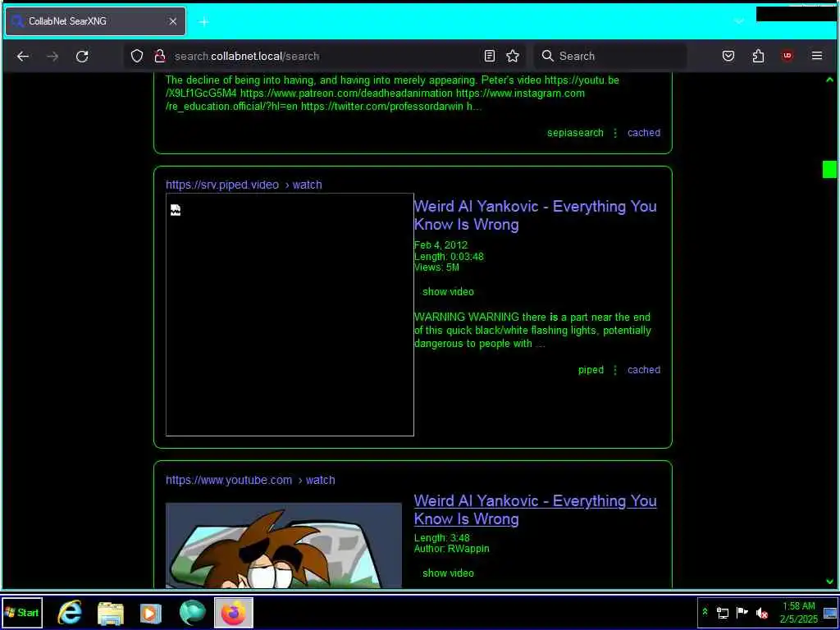Toggle reader view in the address bar
The height and width of the screenshot is (630, 840).
pyautogui.click(x=489, y=57)
